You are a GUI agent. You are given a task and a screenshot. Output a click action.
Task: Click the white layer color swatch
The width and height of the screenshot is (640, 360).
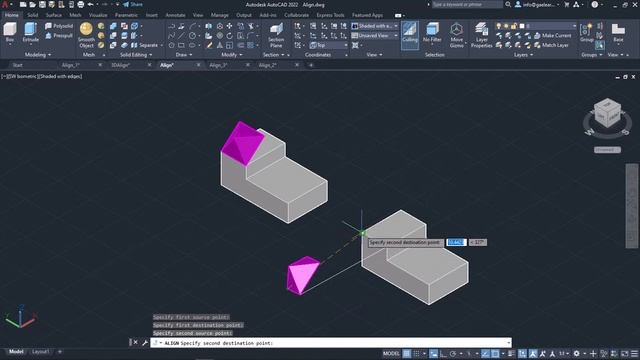tap(521, 26)
